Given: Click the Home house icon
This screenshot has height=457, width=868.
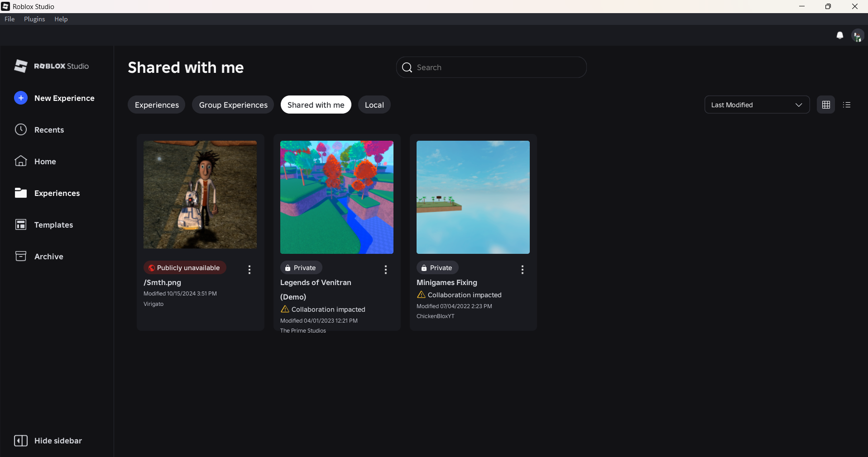Looking at the screenshot, I should pyautogui.click(x=21, y=161).
